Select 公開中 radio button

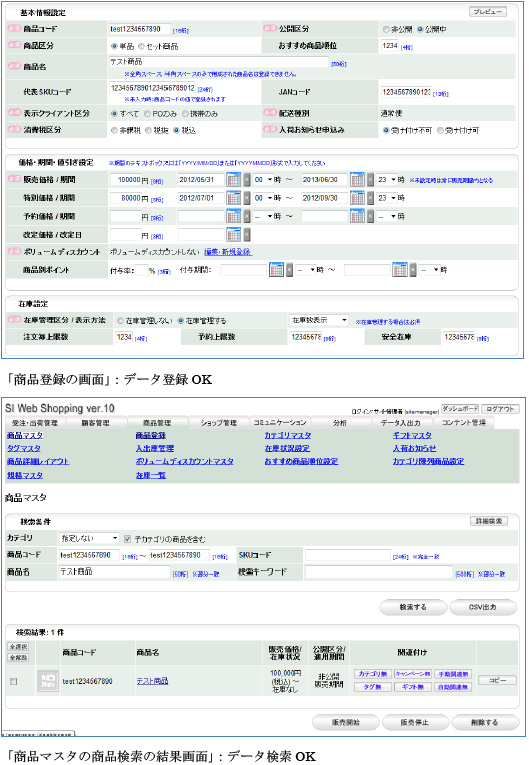click(420, 29)
